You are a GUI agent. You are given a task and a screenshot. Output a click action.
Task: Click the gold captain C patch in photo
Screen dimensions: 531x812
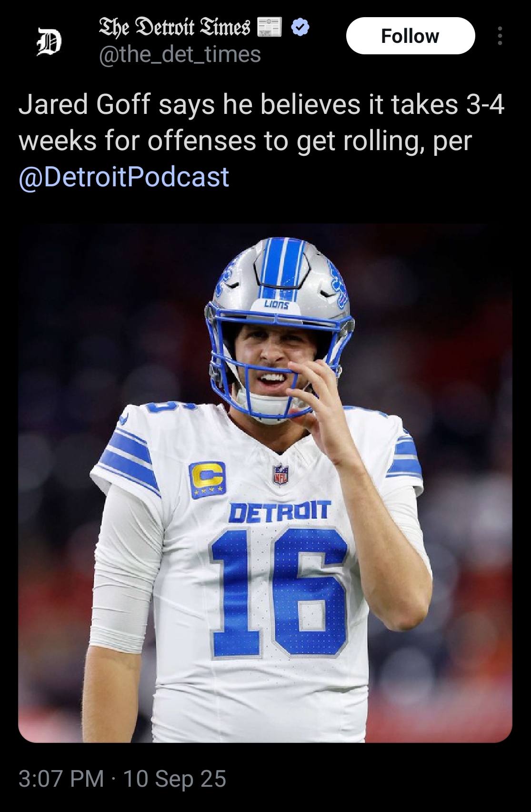pyautogui.click(x=207, y=479)
